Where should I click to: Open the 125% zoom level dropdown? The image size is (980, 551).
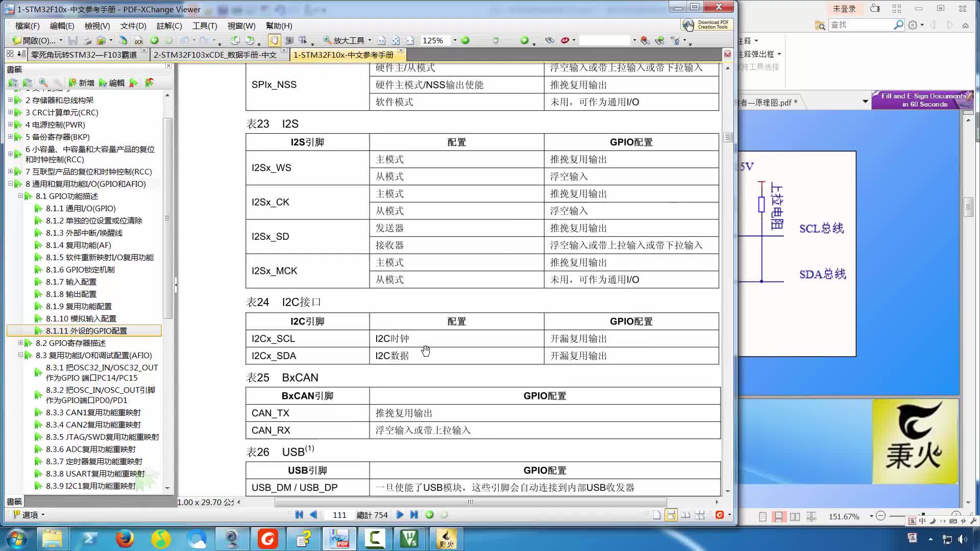pyautogui.click(x=454, y=40)
